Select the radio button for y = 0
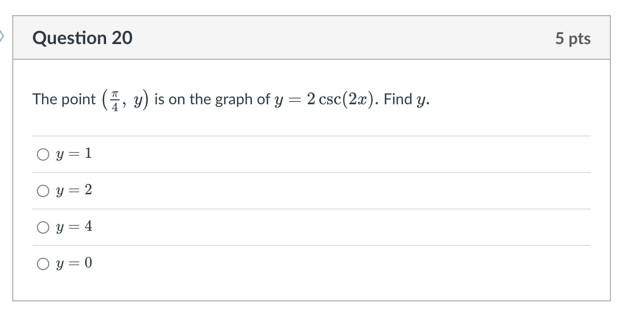Screen dimensions: 644x326 43,263
